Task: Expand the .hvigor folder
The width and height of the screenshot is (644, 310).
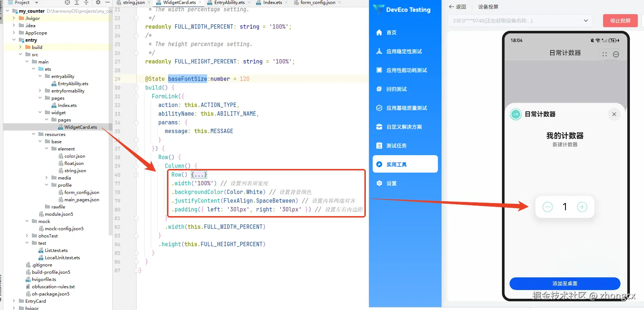Action: (14, 18)
